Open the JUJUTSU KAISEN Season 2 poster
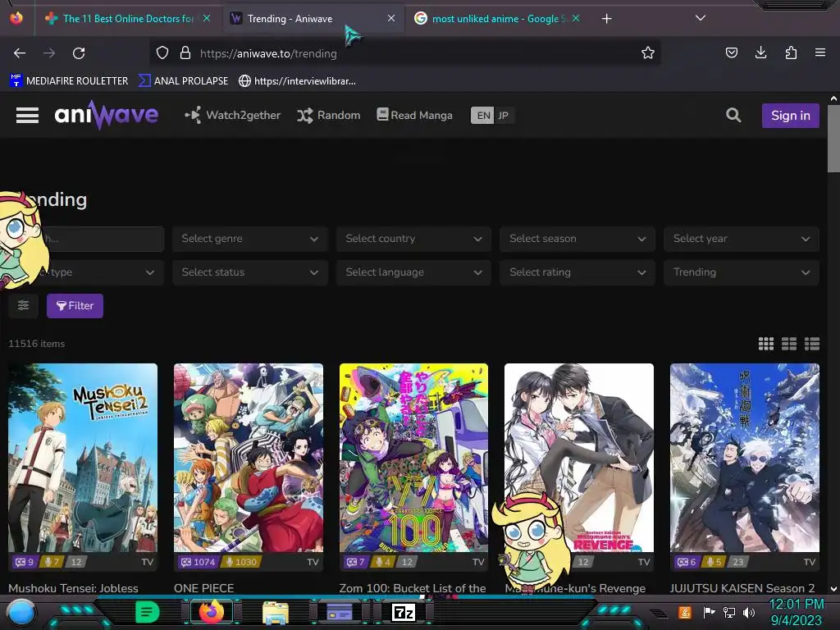Image resolution: width=840 pixels, height=630 pixels. pyautogui.click(x=745, y=458)
